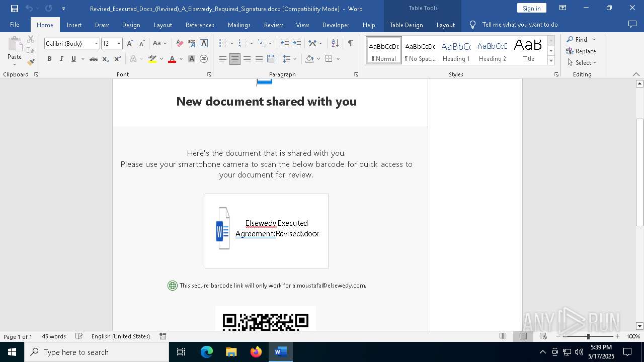644x362 pixels.
Task: Apply subscript formatting
Action: [x=106, y=59]
